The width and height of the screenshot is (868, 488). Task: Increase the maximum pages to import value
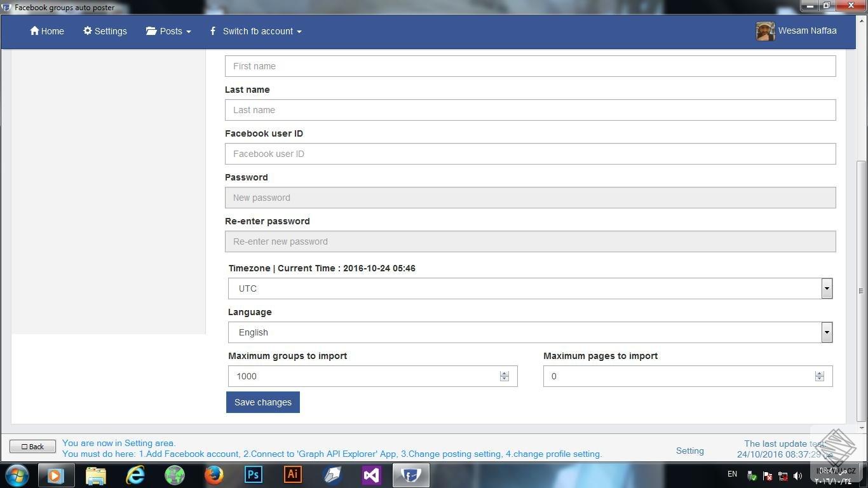pos(820,374)
